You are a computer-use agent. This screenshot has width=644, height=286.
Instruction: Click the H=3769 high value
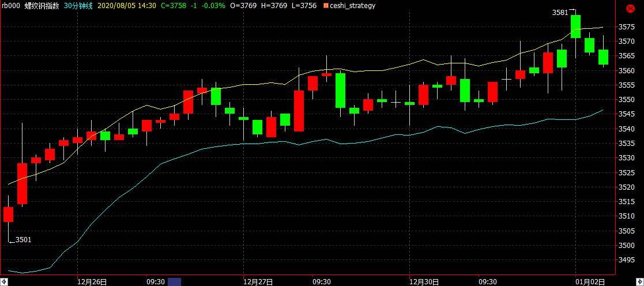(273, 6)
